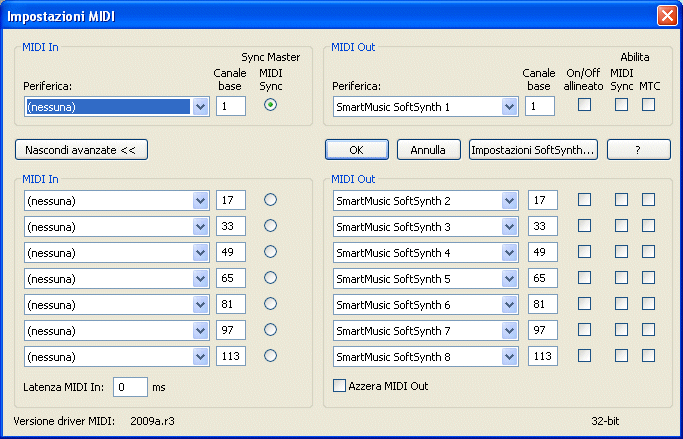Expand the SmartMusic SoftSynth 2 dropdown
This screenshot has height=439, width=683.
pos(426,201)
